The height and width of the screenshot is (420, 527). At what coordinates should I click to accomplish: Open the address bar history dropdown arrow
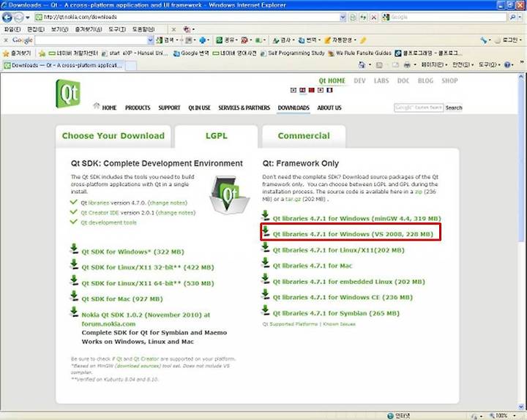pos(343,17)
